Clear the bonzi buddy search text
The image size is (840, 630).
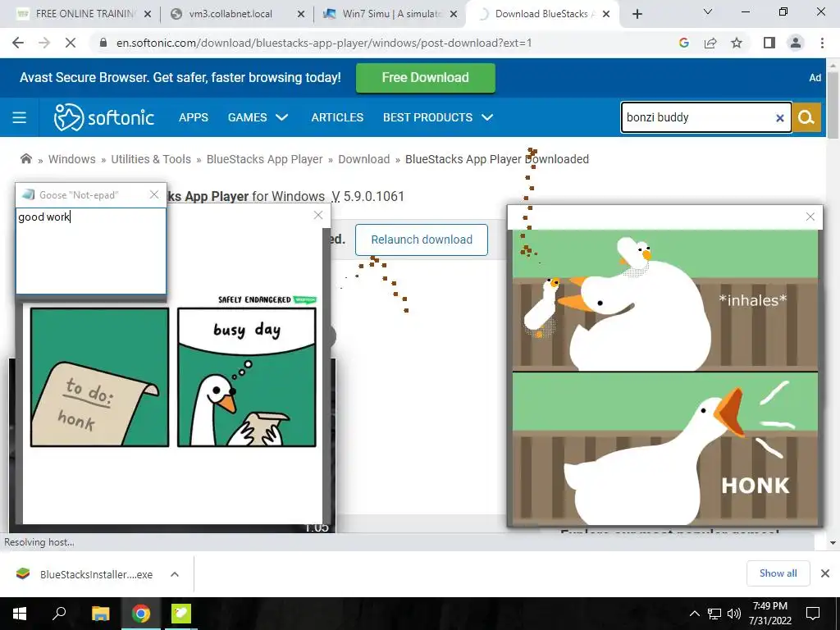pyautogui.click(x=780, y=118)
